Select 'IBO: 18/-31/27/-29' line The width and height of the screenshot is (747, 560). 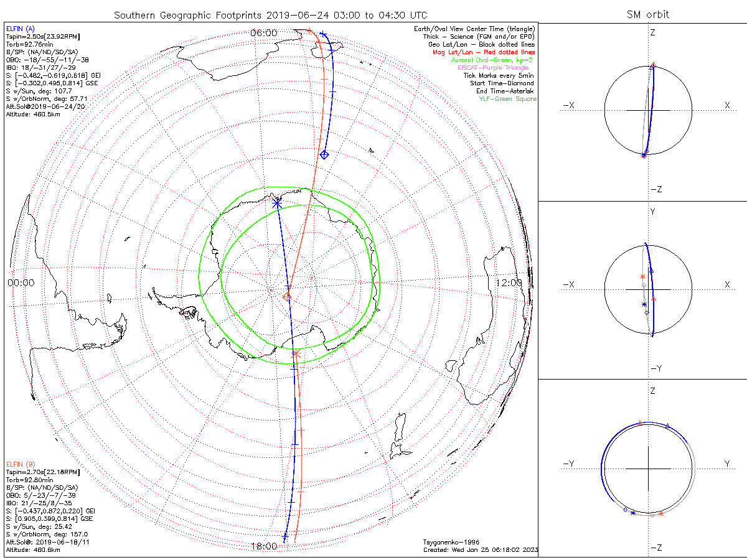click(42, 68)
